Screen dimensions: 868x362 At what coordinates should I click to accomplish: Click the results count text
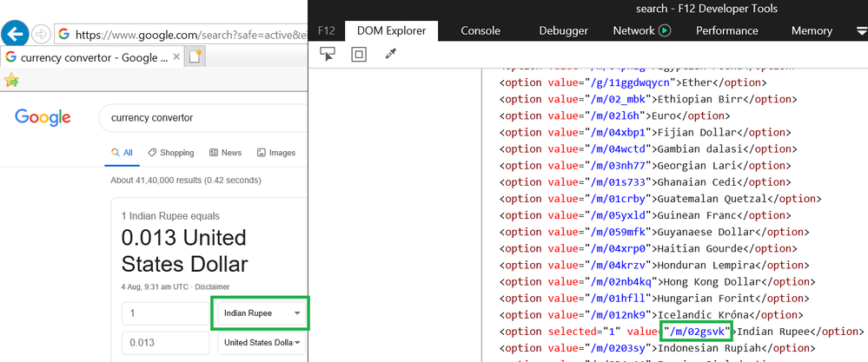[186, 181]
